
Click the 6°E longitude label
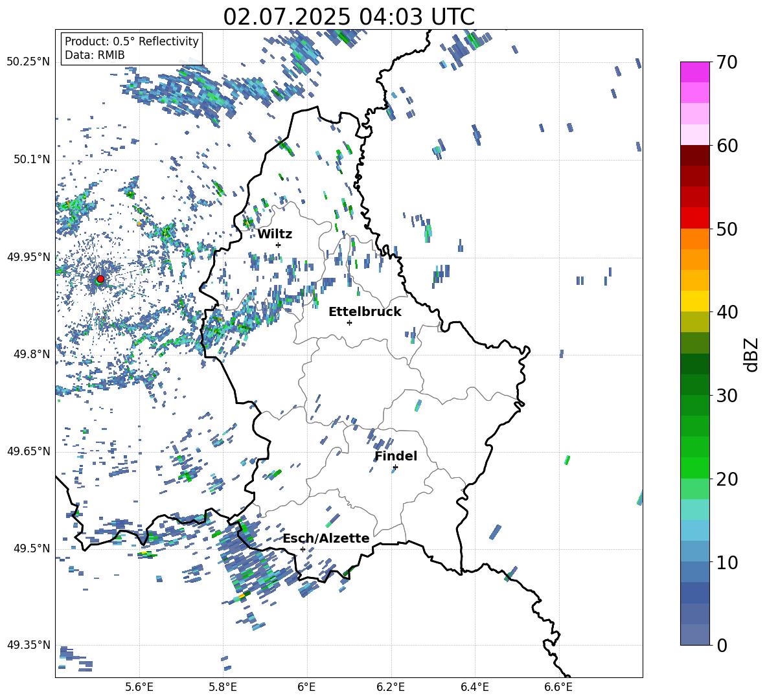[306, 687]
